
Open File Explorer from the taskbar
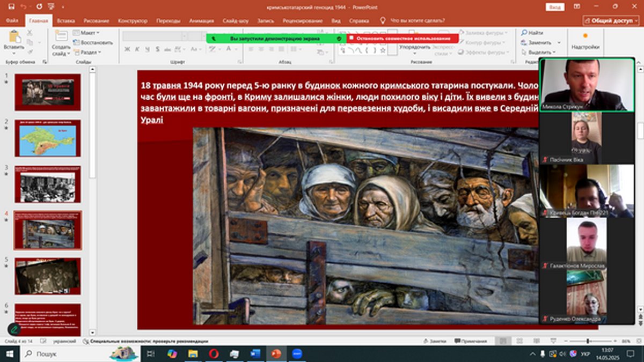tap(193, 354)
